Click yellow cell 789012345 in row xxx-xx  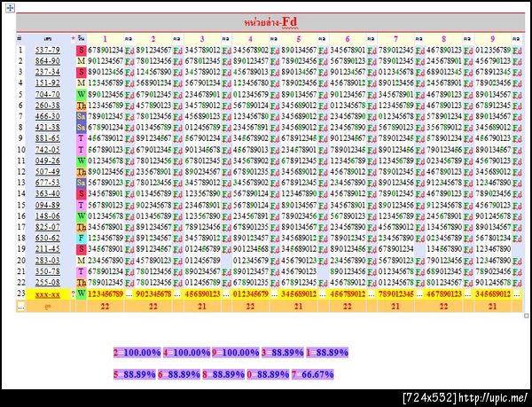(x=395, y=294)
